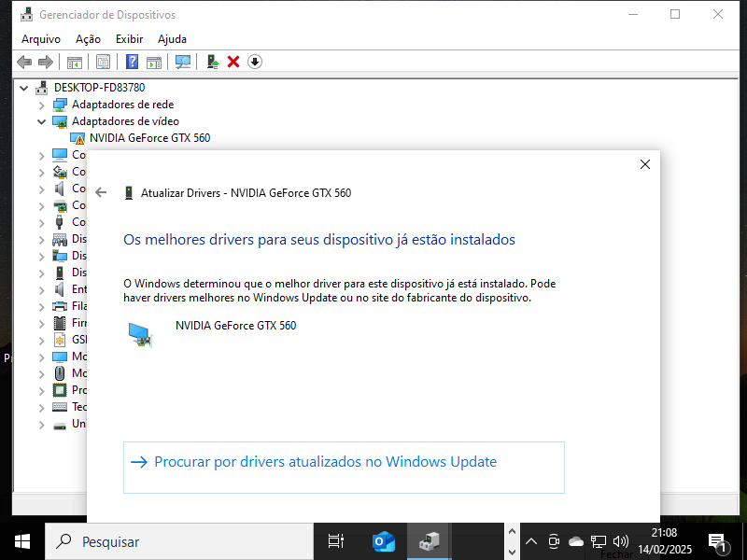
Task: Click the mouse icon in device tree
Action: click(x=60, y=373)
